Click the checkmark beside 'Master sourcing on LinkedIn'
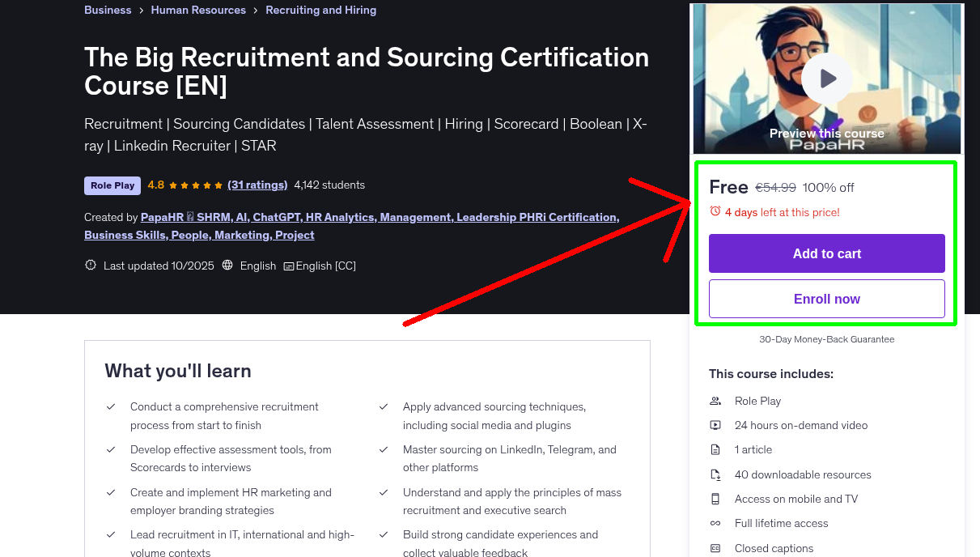The image size is (980, 557). 384,449
